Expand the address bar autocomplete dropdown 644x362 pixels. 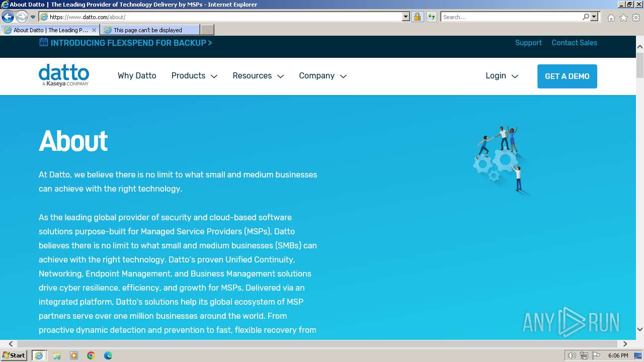pos(406,17)
